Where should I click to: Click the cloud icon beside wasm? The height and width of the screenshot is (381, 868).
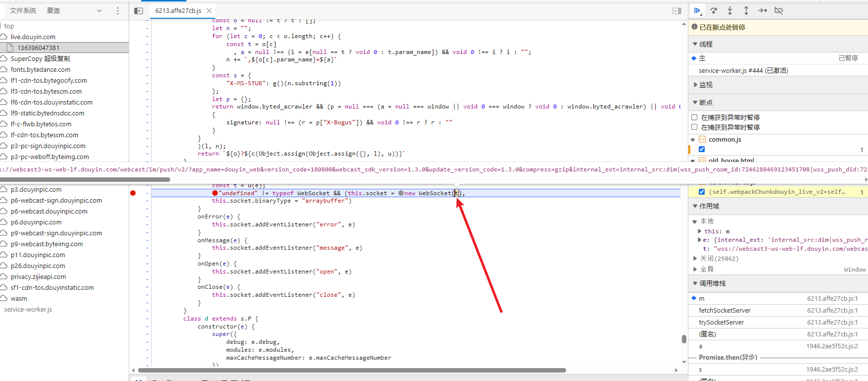pos(4,298)
